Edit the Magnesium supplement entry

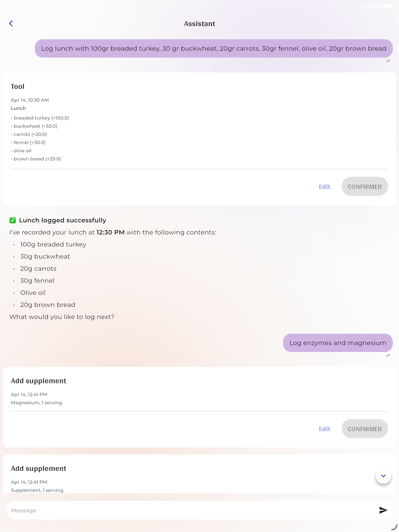click(x=324, y=429)
